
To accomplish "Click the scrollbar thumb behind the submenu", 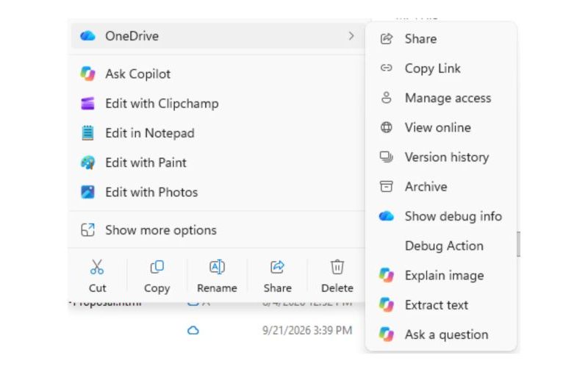I will point(518,244).
